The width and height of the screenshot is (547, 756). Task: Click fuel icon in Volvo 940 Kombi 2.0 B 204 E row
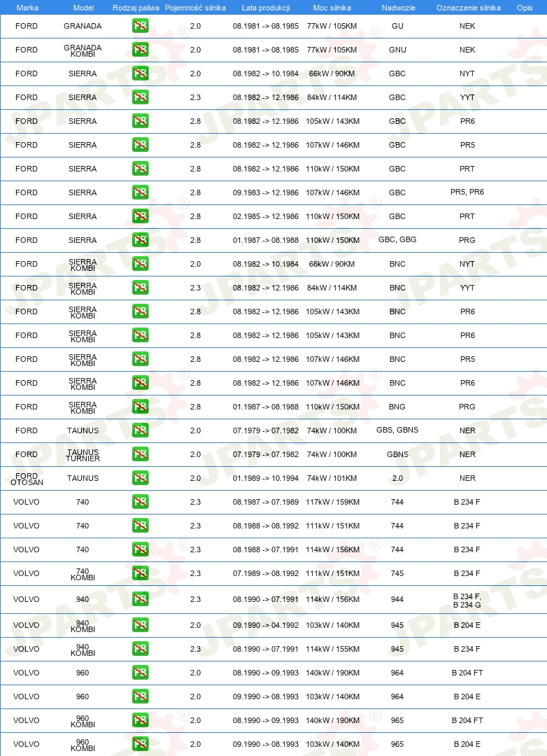point(140,625)
